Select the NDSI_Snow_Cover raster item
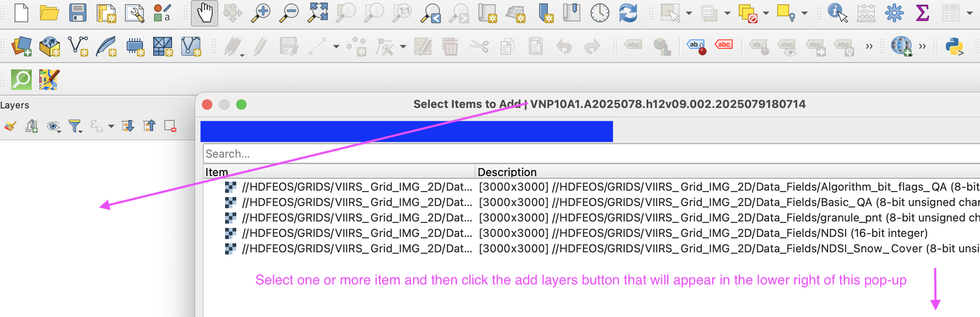This screenshot has height=317, width=980. (591, 248)
